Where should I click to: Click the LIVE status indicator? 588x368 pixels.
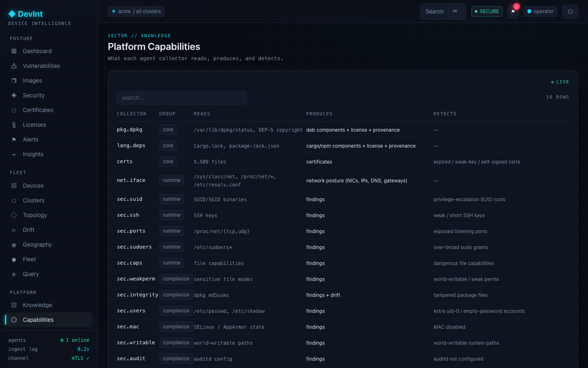pyautogui.click(x=560, y=82)
